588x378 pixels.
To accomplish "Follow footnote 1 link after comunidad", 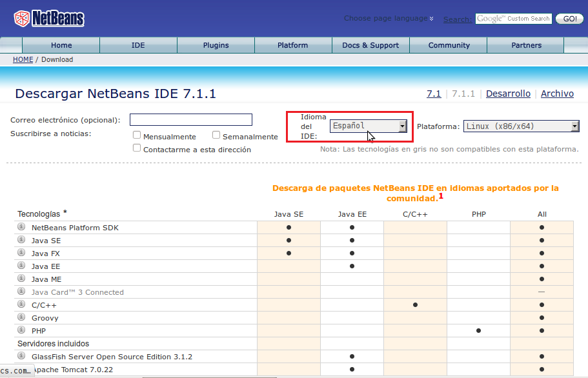I will click(x=441, y=196).
